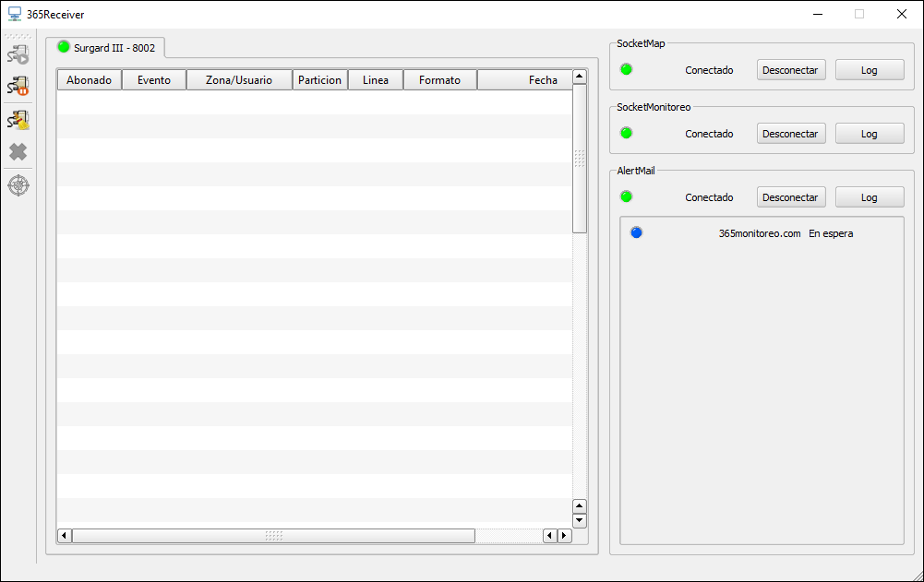Click the pause receiver icon in sidebar
The width and height of the screenshot is (924, 582).
pos(18,86)
